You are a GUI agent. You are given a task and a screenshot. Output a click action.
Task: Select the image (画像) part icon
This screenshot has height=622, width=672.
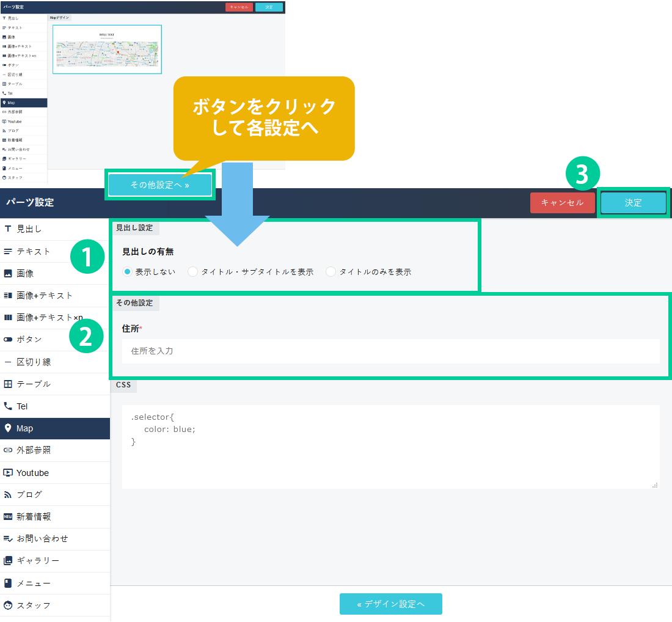click(x=8, y=273)
